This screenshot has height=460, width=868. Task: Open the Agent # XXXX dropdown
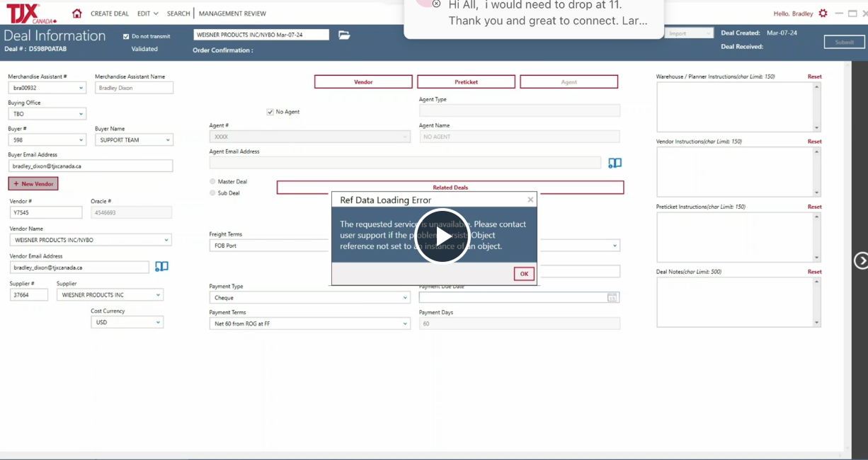[x=405, y=137]
